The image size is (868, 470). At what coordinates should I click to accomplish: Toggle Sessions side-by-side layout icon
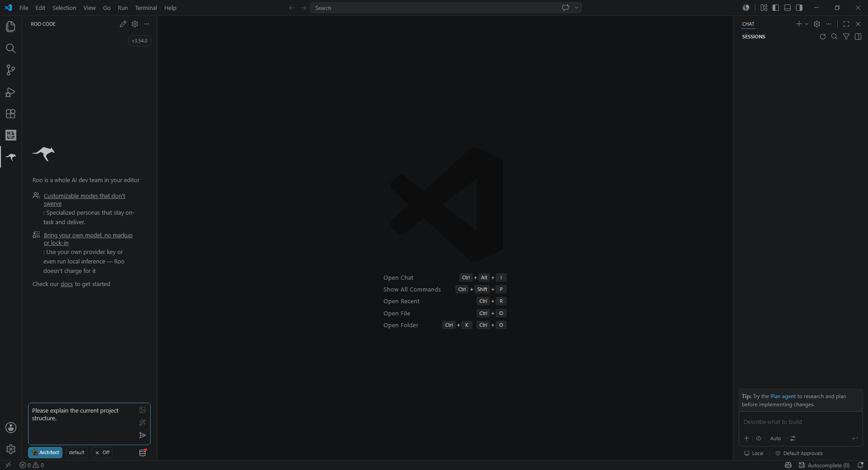(858, 37)
